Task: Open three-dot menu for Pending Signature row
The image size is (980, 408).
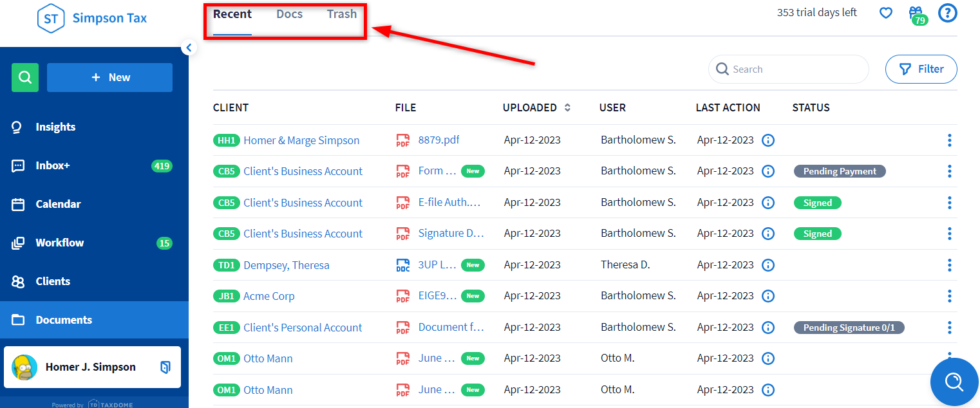Action: tap(950, 328)
